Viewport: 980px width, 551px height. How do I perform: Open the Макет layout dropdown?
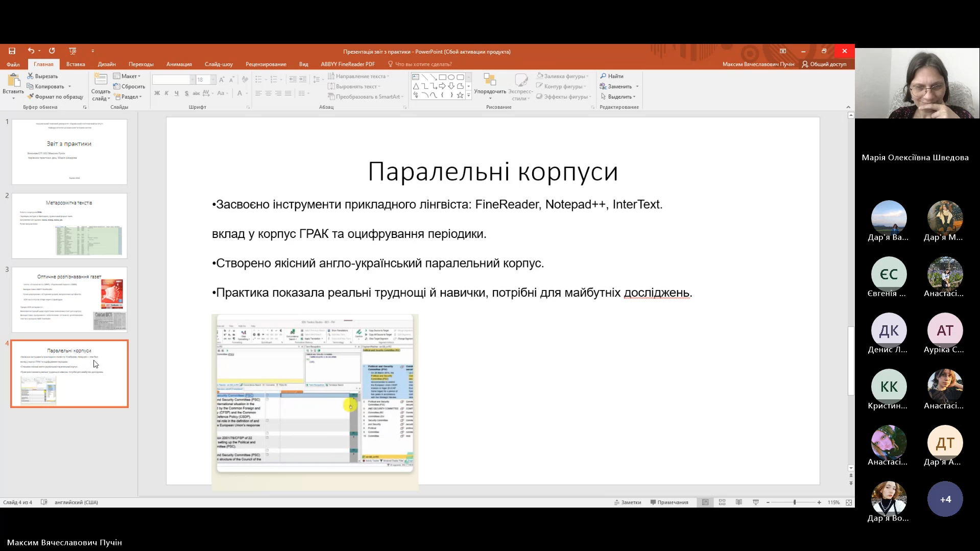point(127,76)
